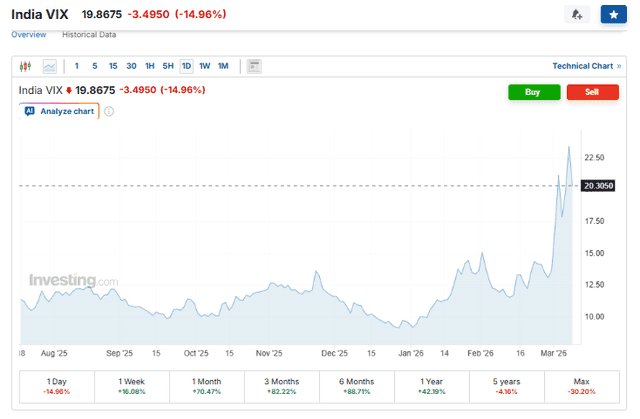The image size is (640, 419).
Task: Select the 15 minute interval
Action: point(113,66)
